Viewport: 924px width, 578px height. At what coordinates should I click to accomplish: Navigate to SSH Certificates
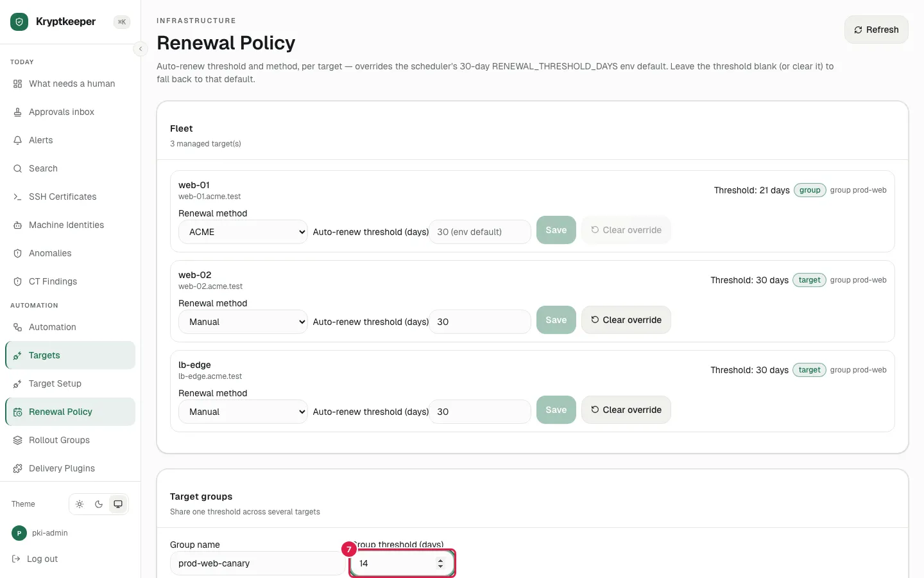click(x=71, y=197)
